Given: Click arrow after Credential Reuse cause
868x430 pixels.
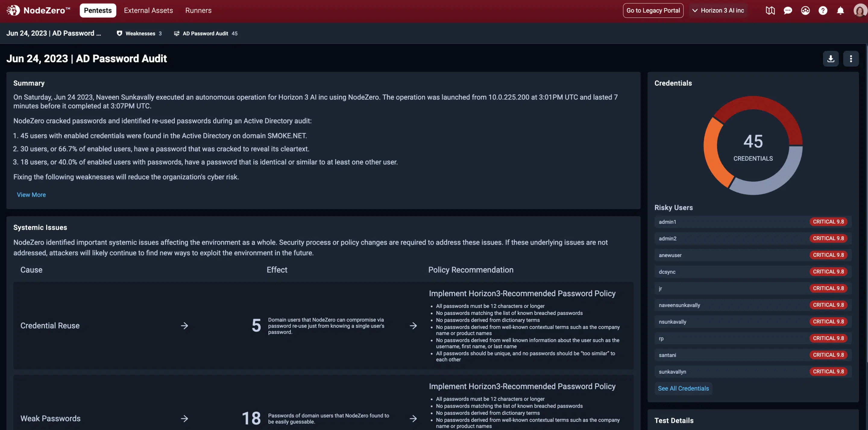Looking at the screenshot, I should [x=184, y=325].
